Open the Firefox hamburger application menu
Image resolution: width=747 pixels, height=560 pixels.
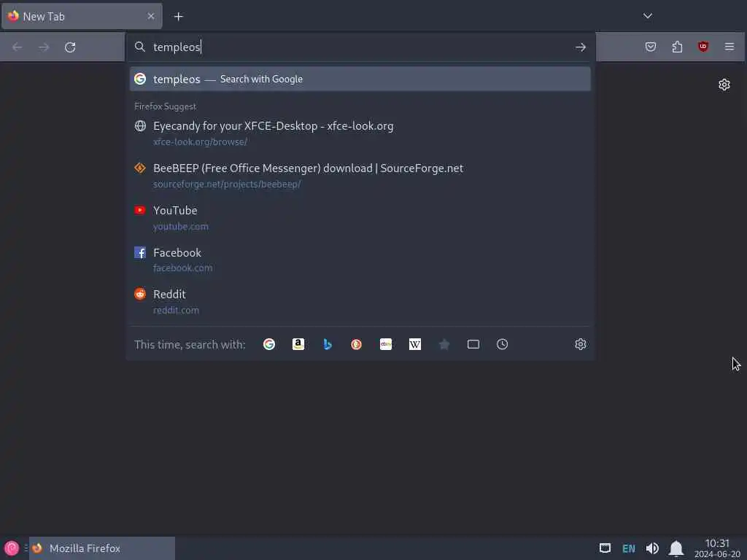(x=729, y=47)
